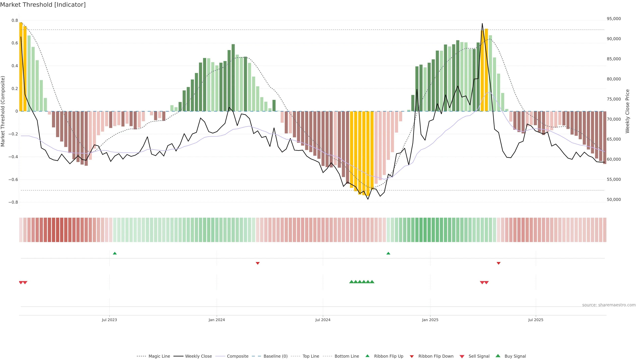This screenshot has height=362, width=644.
Task: Click Ribbon Flip Up legend triangle
Action: click(x=367, y=356)
